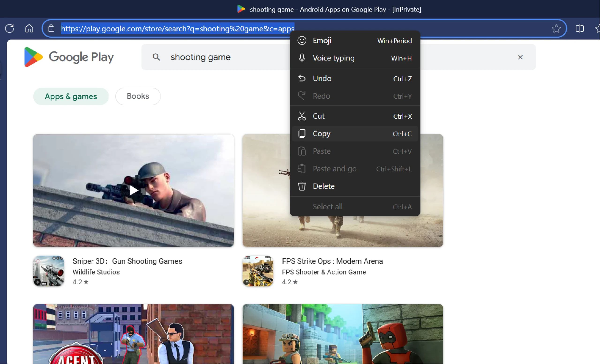600x364 pixels.
Task: Click the site info lock icon
Action: tap(51, 29)
